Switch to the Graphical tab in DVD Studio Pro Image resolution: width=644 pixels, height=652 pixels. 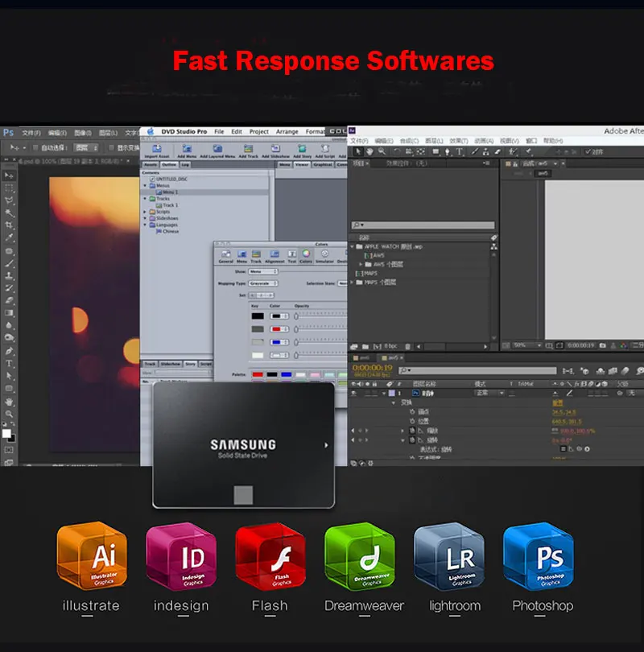[x=323, y=165]
